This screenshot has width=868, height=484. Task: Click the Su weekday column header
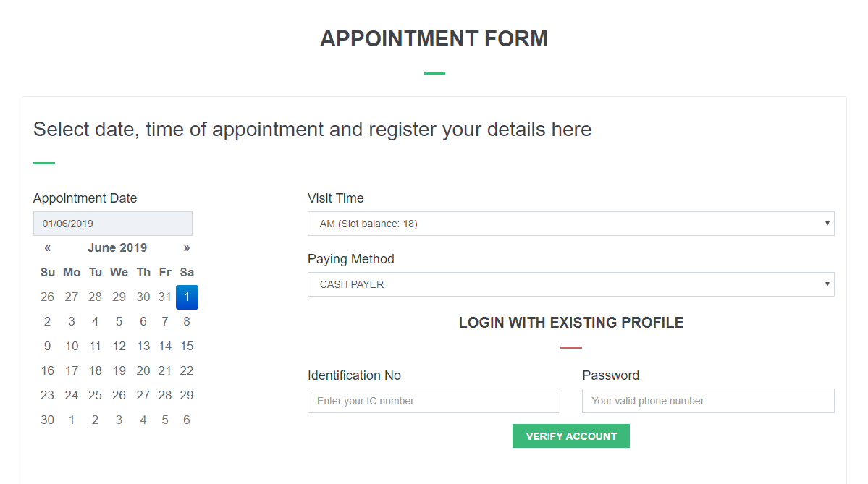tap(47, 272)
